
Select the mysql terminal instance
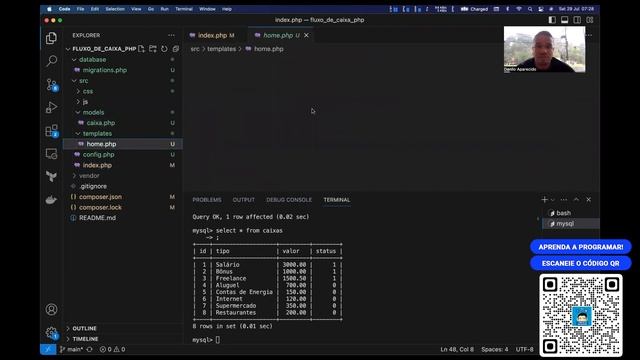tap(565, 224)
